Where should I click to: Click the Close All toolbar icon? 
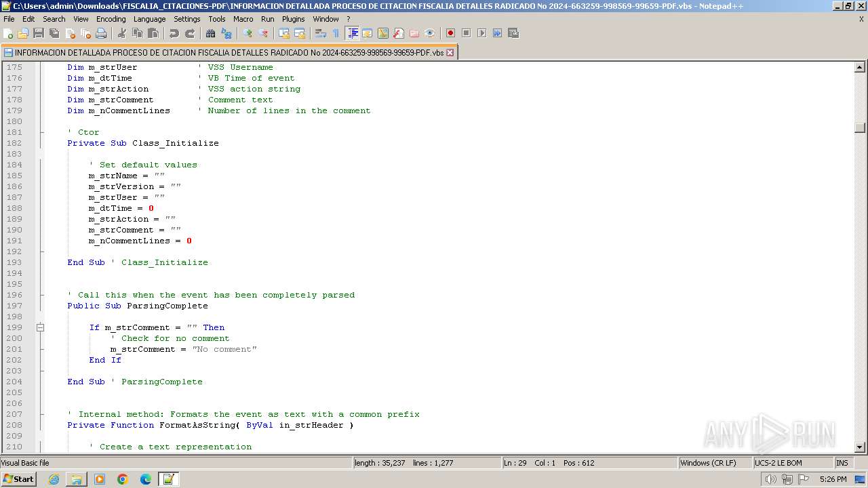pos(85,33)
